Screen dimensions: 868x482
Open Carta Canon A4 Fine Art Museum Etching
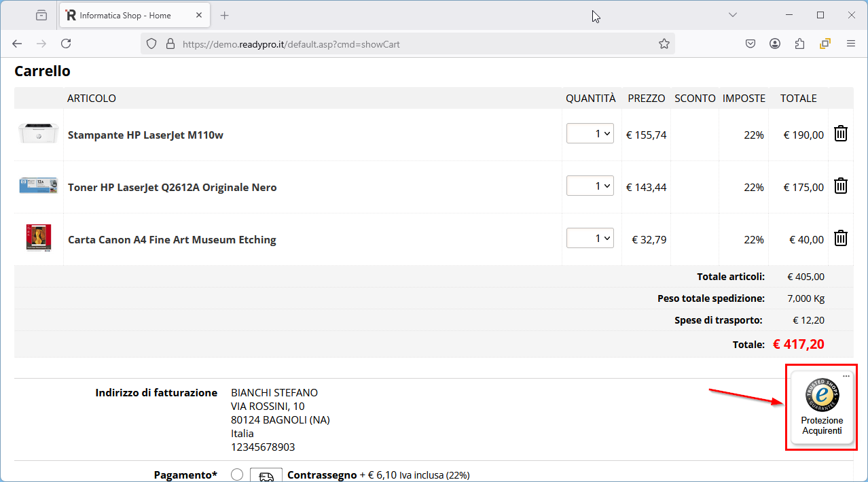click(172, 239)
